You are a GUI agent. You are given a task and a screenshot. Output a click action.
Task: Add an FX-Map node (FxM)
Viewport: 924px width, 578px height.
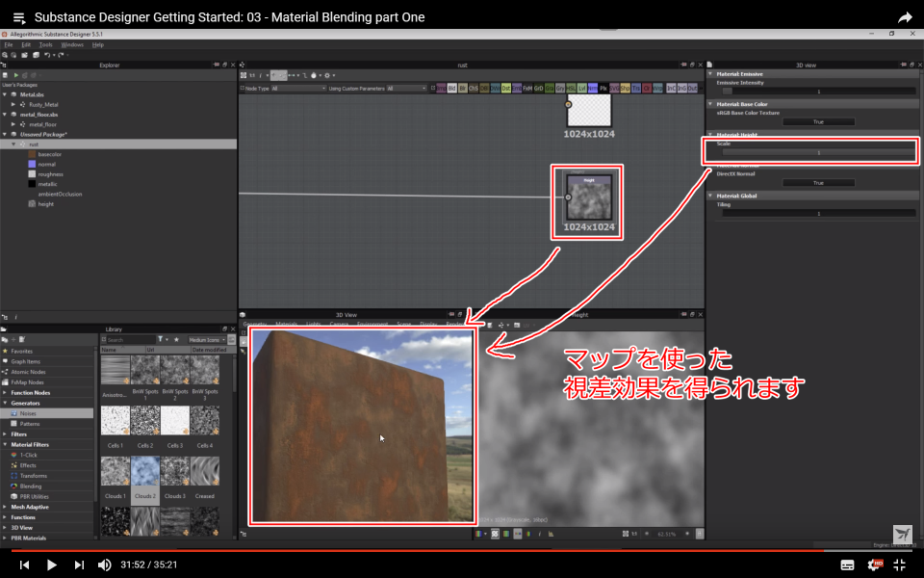pos(527,89)
